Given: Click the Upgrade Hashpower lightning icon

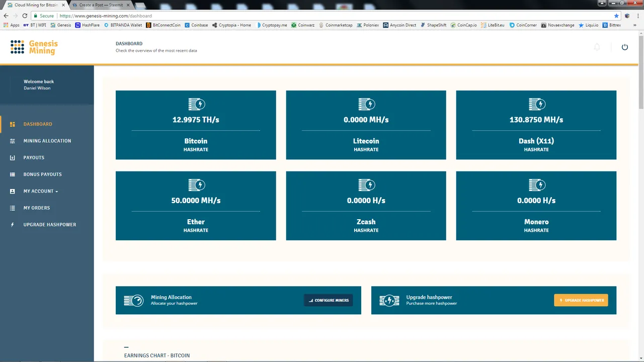Looking at the screenshot, I should pyautogui.click(x=13, y=225).
